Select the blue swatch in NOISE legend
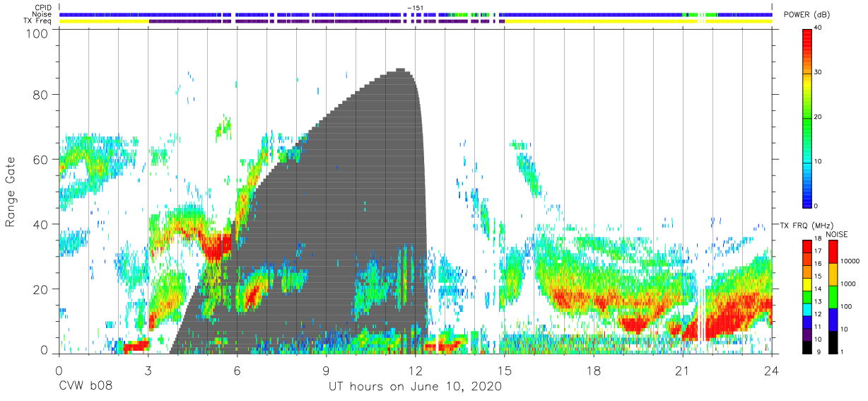 click(833, 319)
